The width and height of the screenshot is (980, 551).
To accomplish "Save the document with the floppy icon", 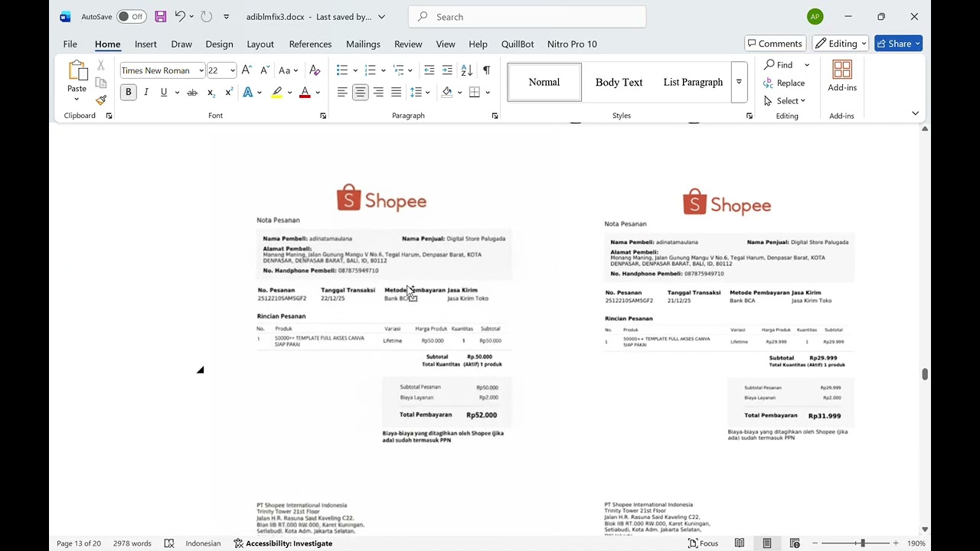I will tap(161, 16).
